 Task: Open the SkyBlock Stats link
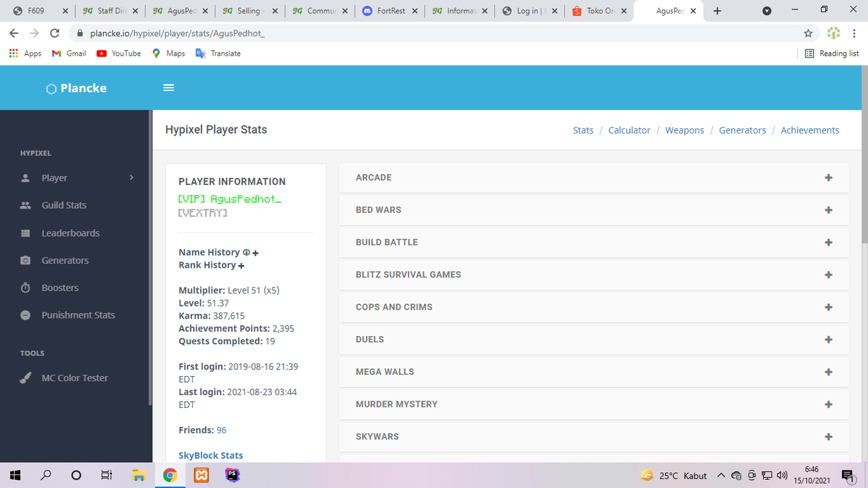(x=211, y=455)
